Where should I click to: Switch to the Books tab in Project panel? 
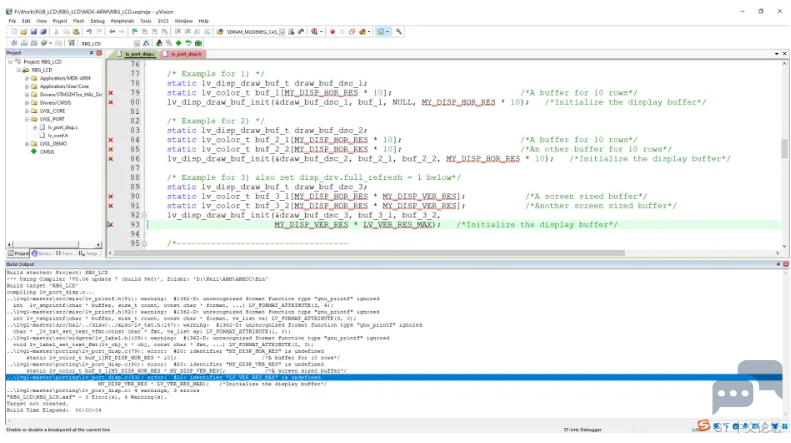pos(41,253)
